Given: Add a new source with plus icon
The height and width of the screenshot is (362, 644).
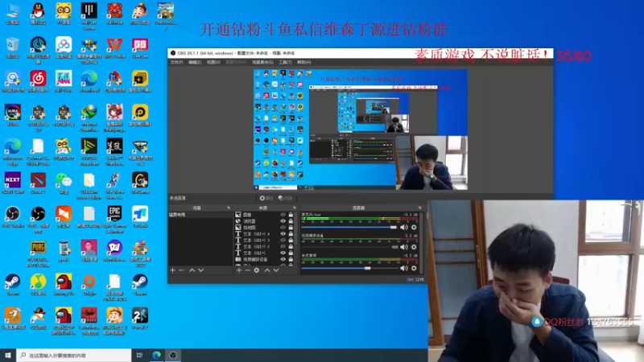Looking at the screenshot, I should point(239,270).
